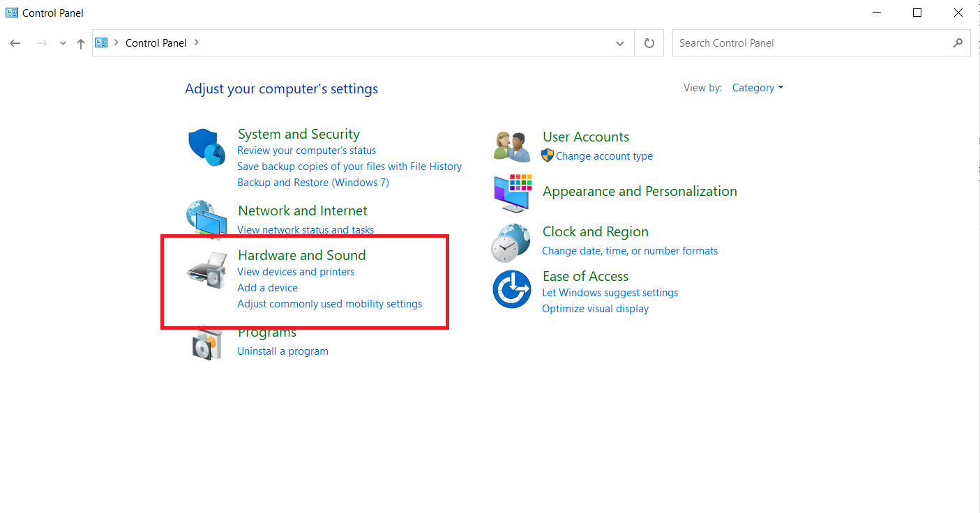This screenshot has width=980, height=513.
Task: Open Change date, time, or number formats
Action: [630, 251]
